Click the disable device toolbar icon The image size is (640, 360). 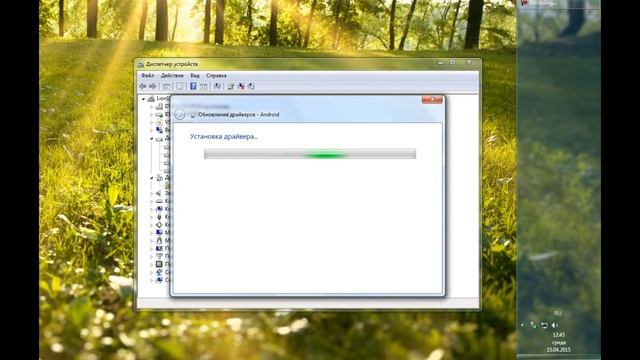pos(251,86)
